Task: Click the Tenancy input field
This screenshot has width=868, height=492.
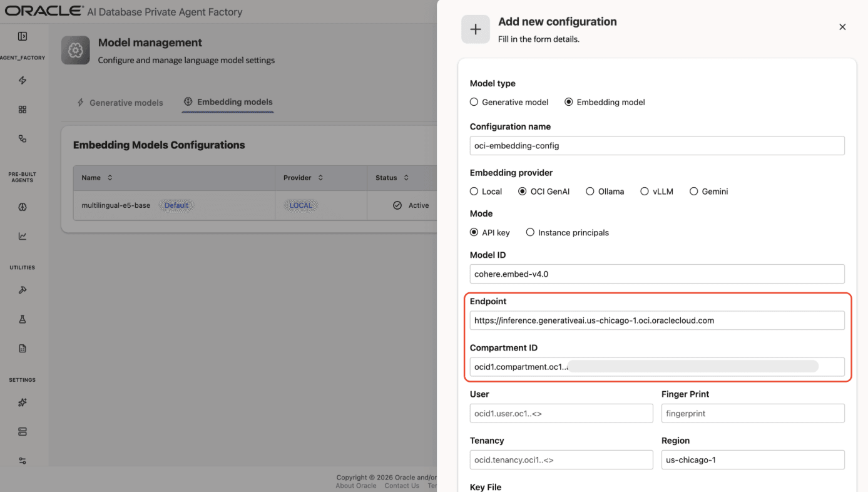Action: (561, 459)
